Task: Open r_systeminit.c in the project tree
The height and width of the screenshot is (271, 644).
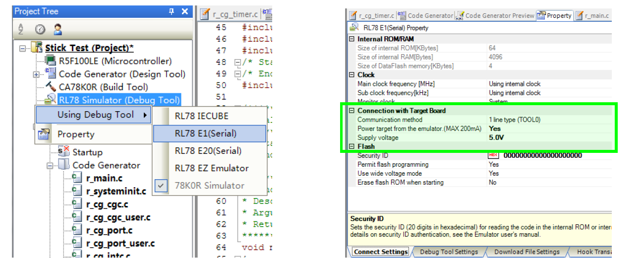Action: (x=116, y=192)
